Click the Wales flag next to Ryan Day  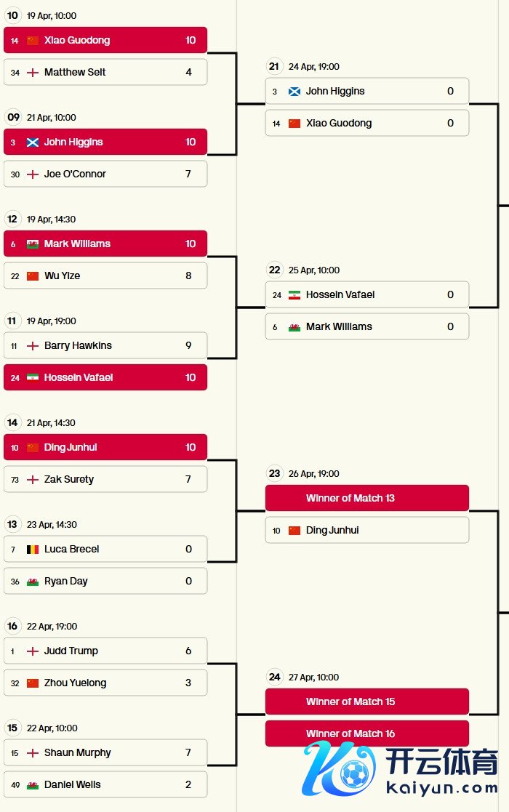click(x=33, y=582)
